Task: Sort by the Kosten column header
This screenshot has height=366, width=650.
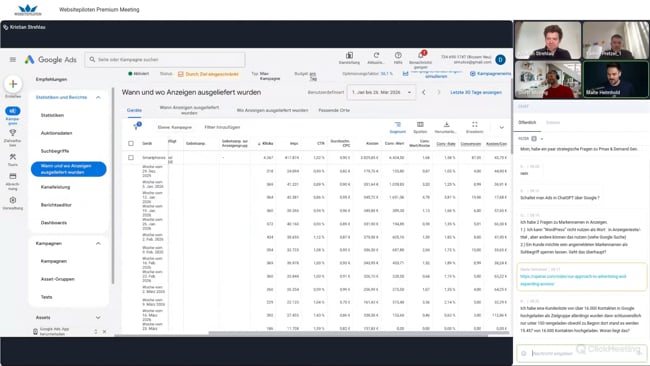Action: pos(372,143)
